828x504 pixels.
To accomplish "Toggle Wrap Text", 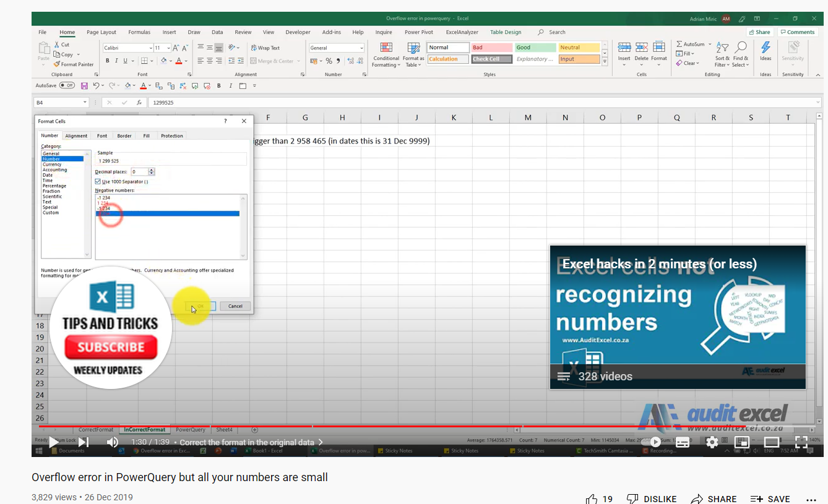I will point(265,48).
